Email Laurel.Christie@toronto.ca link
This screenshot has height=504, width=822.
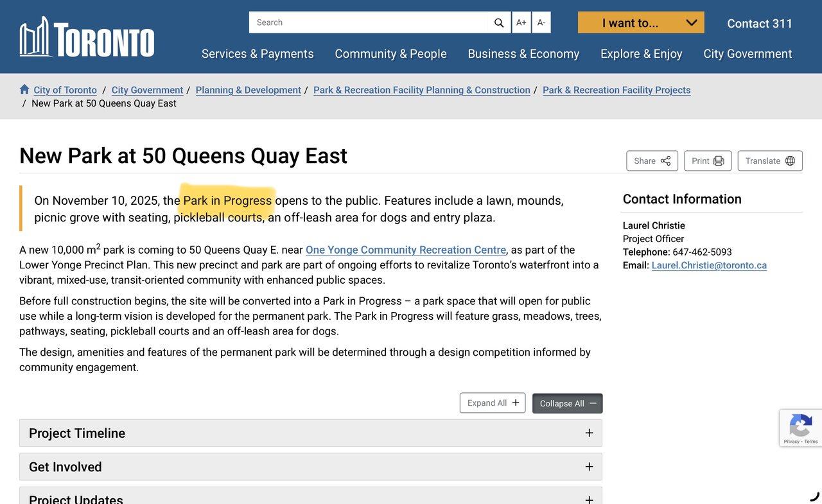coord(709,265)
